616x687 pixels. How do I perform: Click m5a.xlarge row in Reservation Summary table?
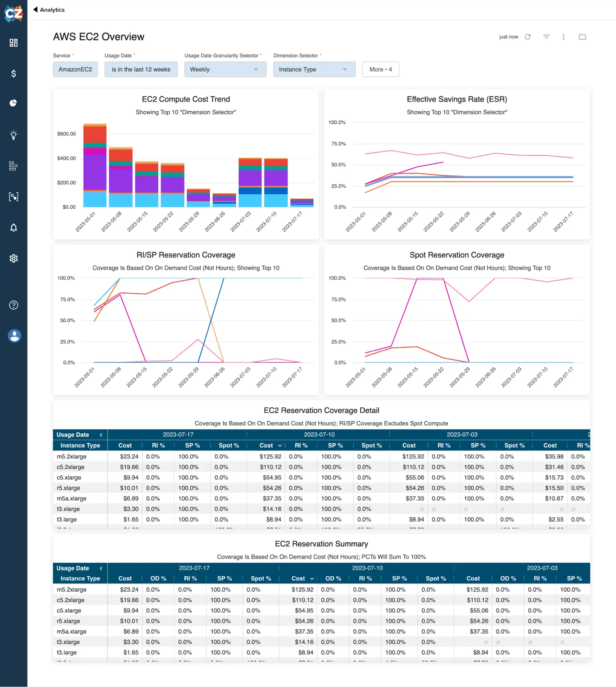pyautogui.click(x=321, y=632)
